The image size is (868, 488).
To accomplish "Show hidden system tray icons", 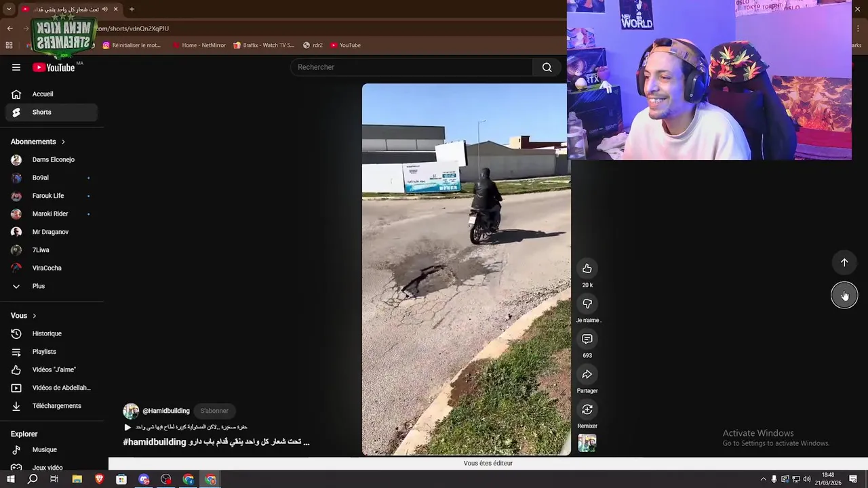I will click(763, 479).
